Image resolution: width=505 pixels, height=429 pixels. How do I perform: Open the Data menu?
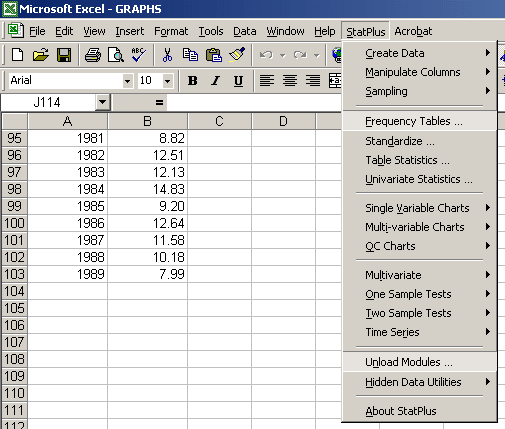pyautogui.click(x=245, y=31)
